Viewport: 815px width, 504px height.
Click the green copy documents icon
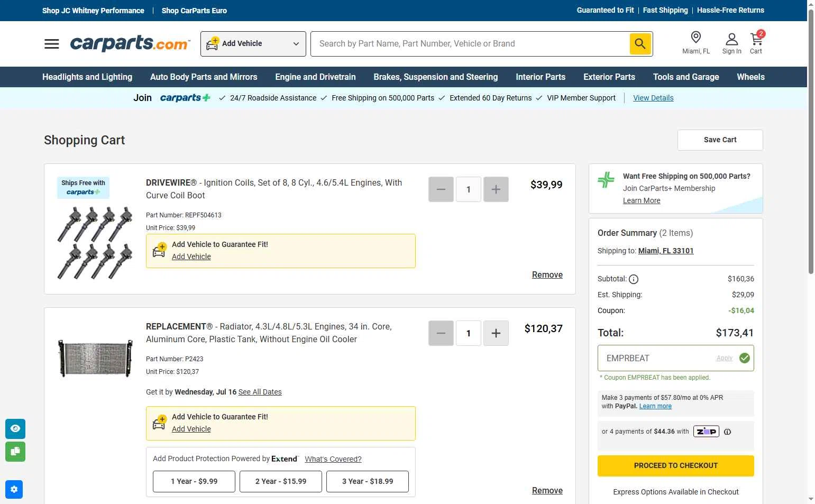(x=15, y=451)
